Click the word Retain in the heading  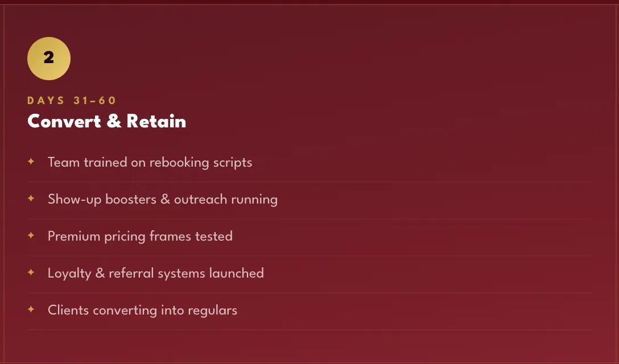pos(156,121)
